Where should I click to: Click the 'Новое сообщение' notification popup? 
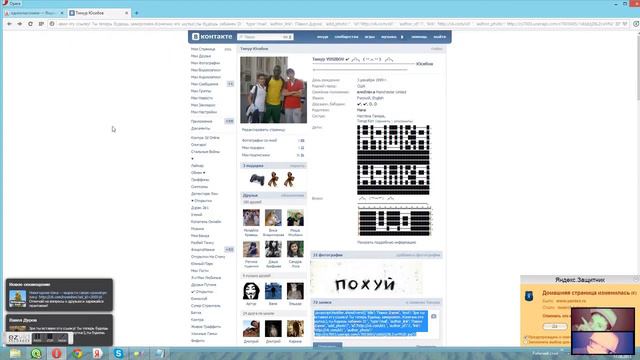(59, 295)
